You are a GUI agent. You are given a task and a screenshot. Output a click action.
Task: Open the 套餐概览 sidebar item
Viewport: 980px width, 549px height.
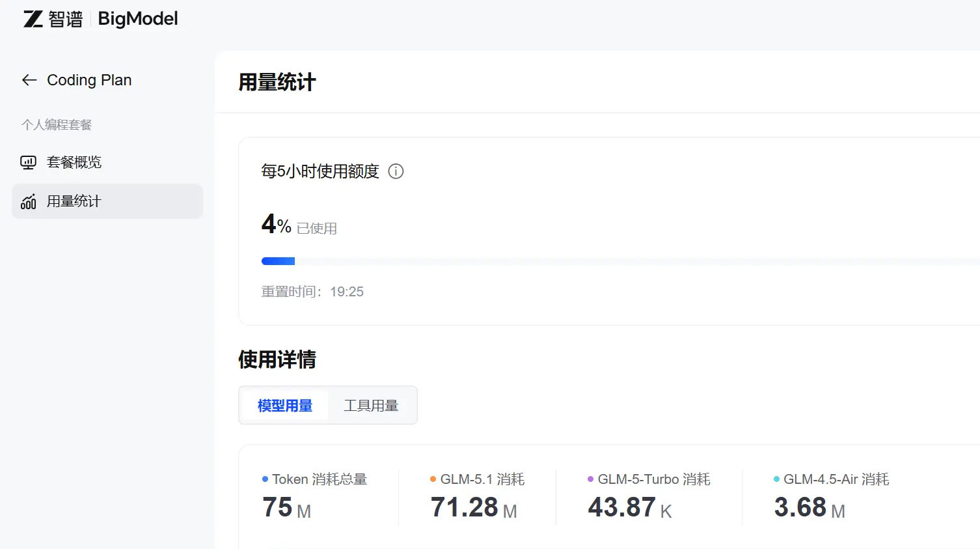pos(107,162)
